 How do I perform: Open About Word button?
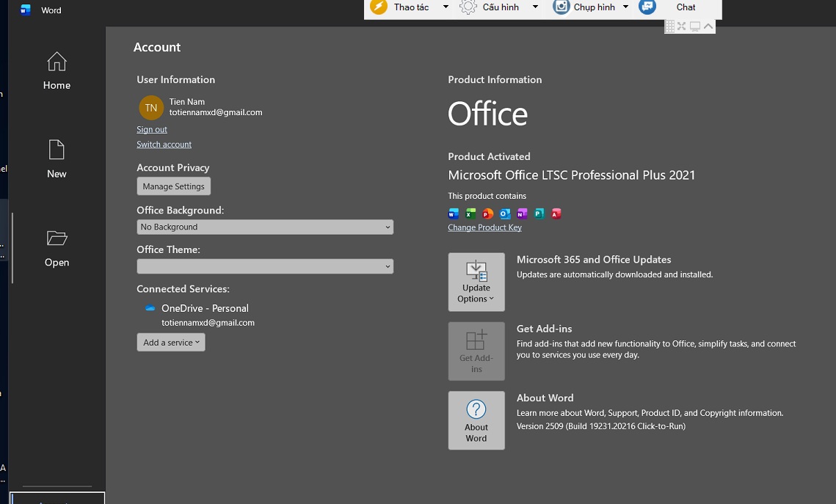476,420
